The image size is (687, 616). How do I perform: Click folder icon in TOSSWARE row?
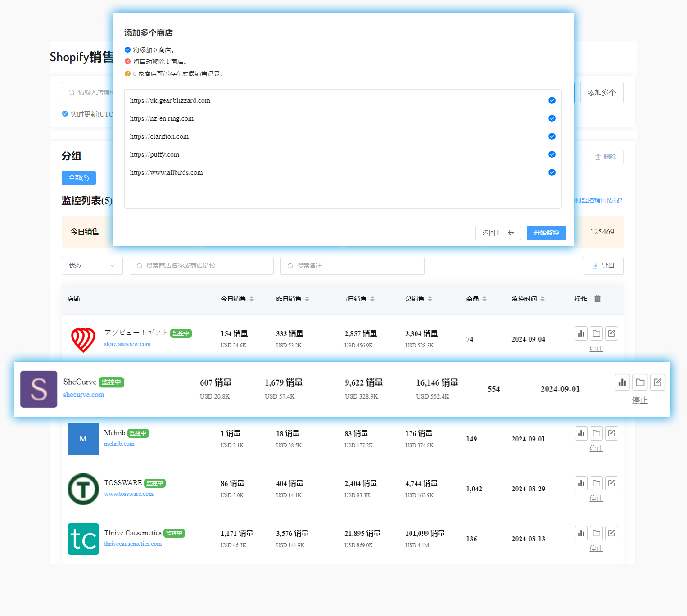597,483
